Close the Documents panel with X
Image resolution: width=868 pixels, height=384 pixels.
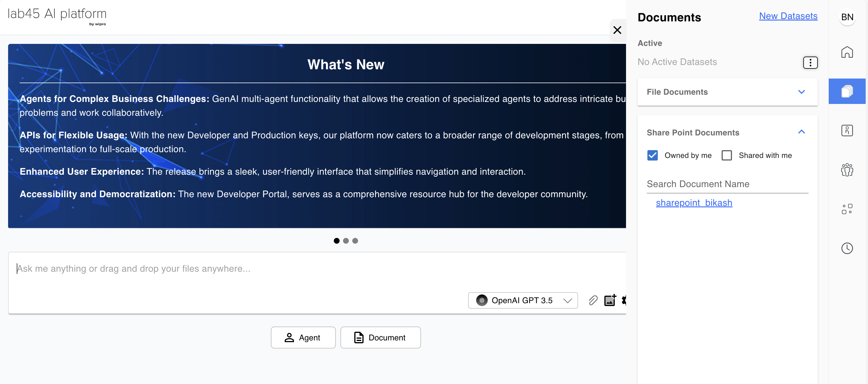(x=617, y=30)
